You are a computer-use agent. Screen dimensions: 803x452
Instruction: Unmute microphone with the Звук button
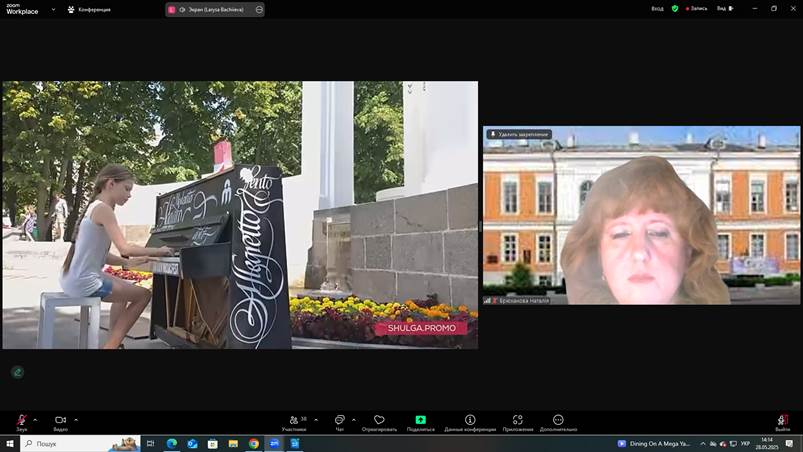[x=21, y=421]
